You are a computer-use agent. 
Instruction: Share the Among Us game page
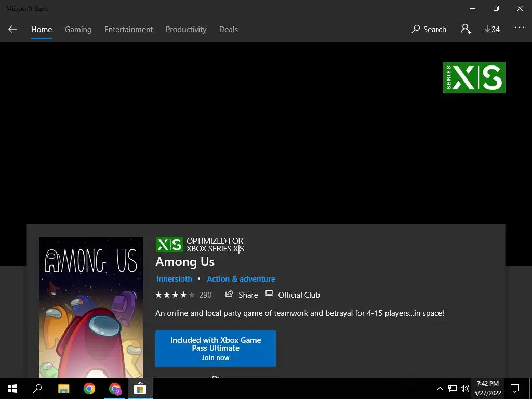click(241, 295)
